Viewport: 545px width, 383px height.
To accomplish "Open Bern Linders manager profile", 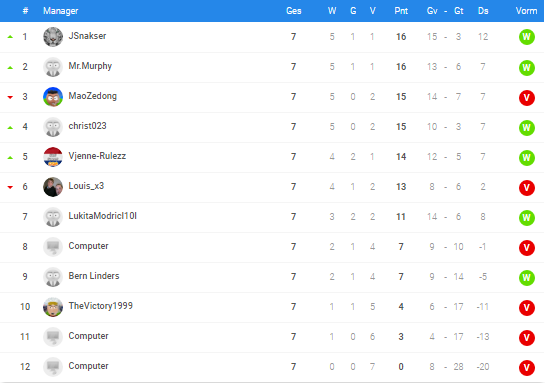I will (94, 276).
